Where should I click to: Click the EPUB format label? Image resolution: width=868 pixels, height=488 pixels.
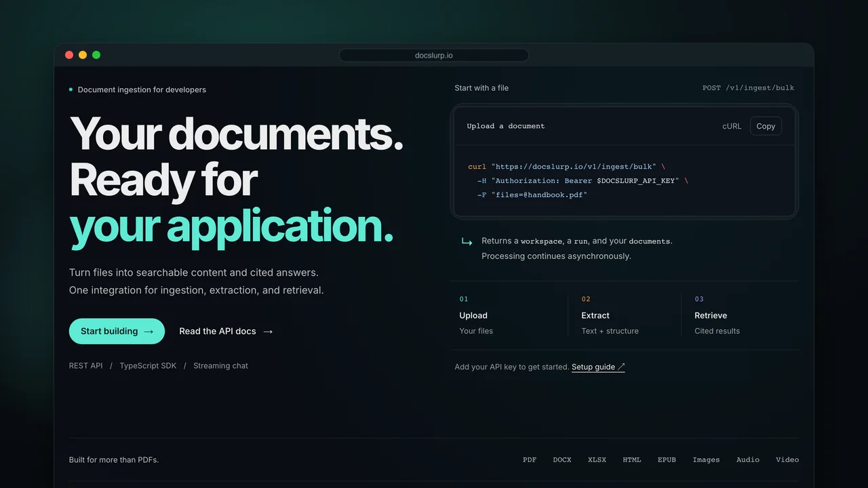click(x=667, y=460)
